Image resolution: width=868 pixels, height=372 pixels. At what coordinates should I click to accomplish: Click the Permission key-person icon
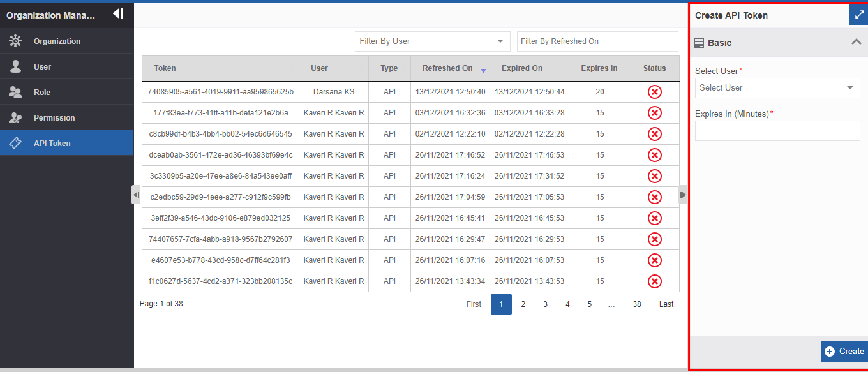click(x=15, y=117)
